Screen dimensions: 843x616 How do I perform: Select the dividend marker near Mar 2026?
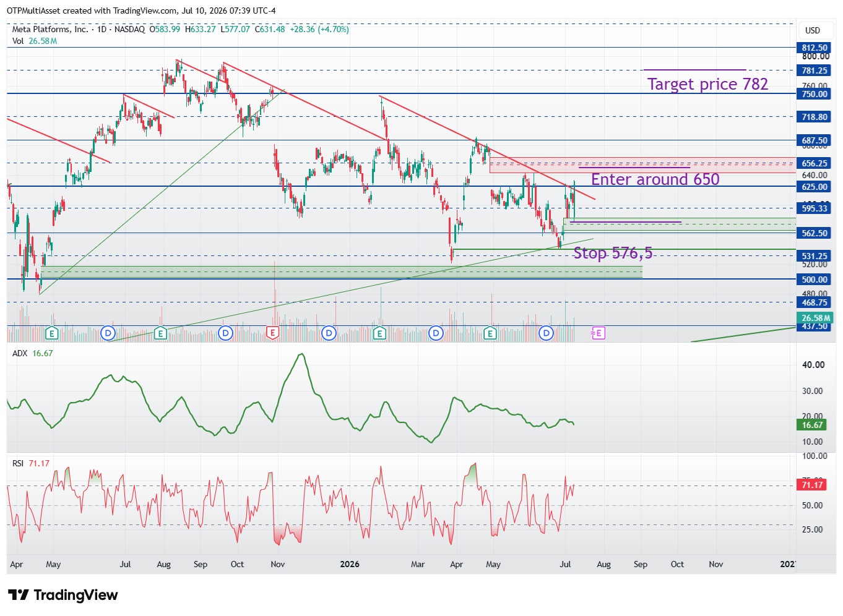(x=436, y=333)
